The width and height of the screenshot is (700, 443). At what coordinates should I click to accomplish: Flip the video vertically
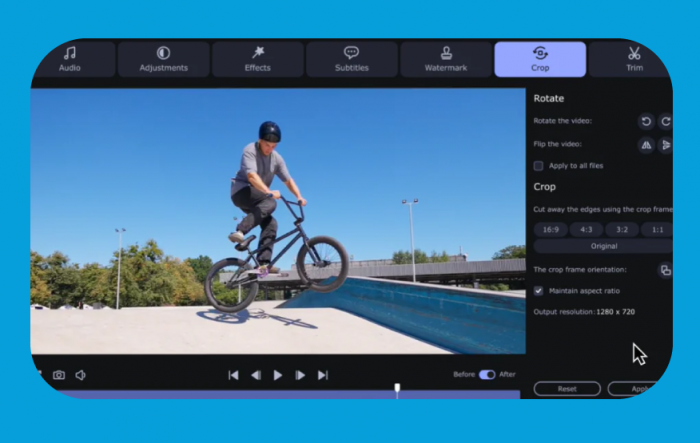point(665,145)
